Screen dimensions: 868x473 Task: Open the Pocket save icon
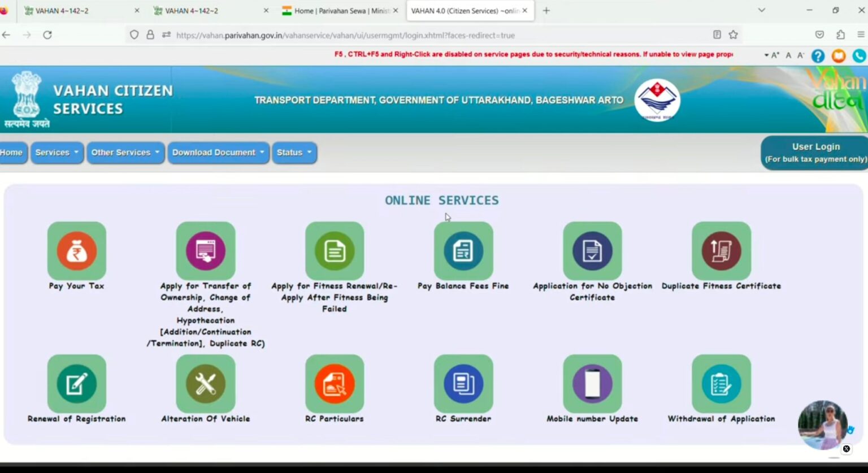(819, 35)
